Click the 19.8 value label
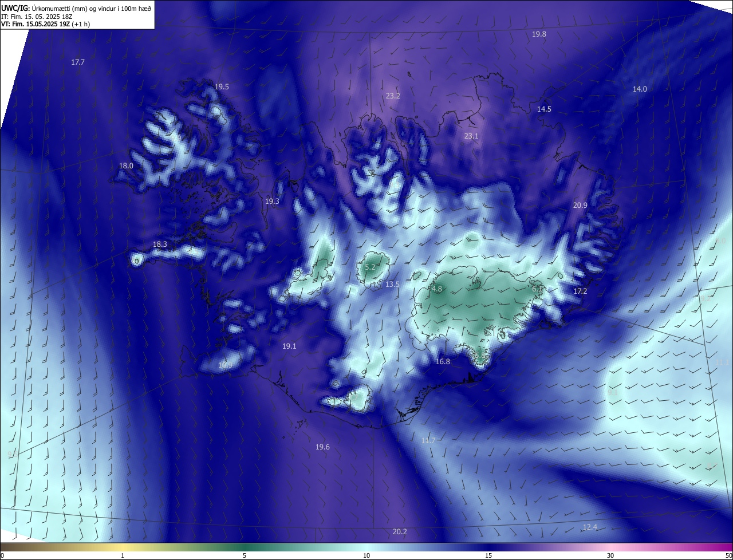This screenshot has height=560, width=733. [x=539, y=34]
